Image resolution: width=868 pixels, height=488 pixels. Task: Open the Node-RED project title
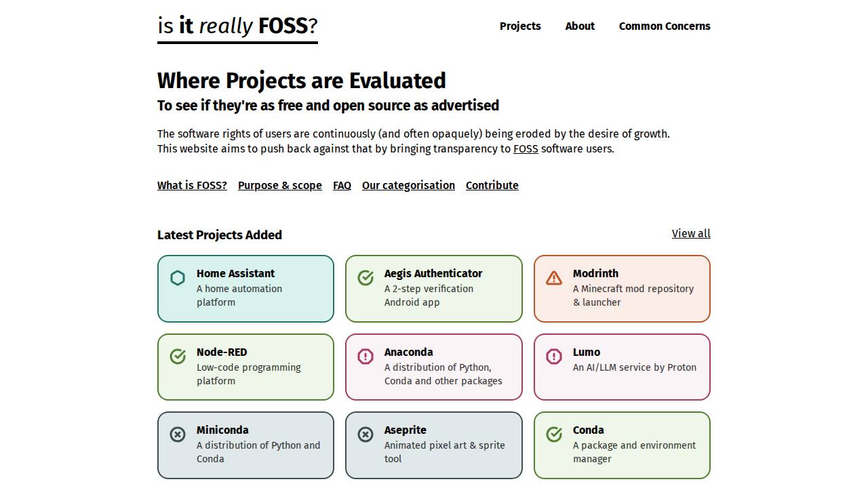click(x=222, y=352)
